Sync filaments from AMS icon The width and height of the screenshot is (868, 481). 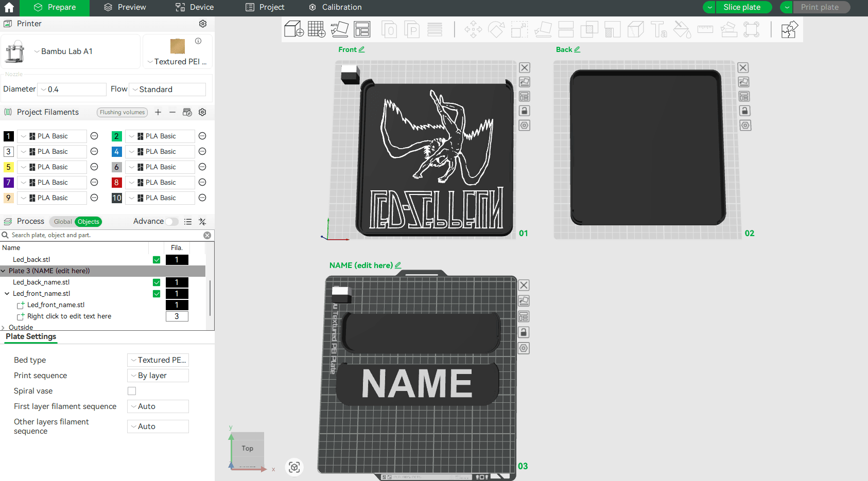coord(187,112)
